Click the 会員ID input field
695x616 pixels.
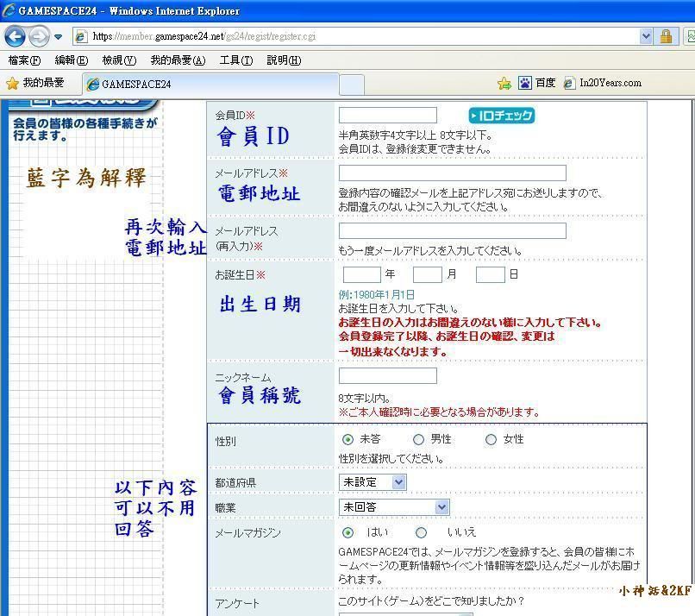pyautogui.click(x=387, y=116)
